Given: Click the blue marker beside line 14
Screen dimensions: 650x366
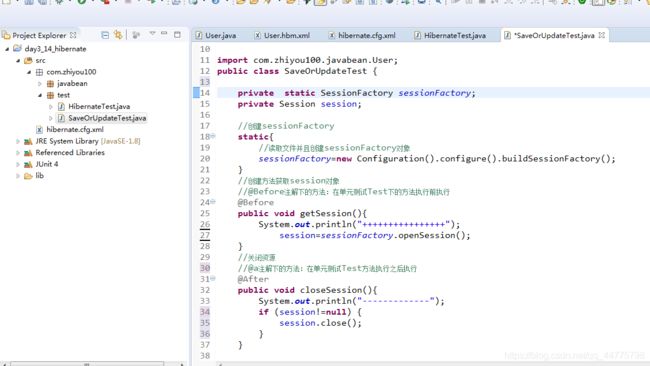Looking at the screenshot, I should coord(196,93).
